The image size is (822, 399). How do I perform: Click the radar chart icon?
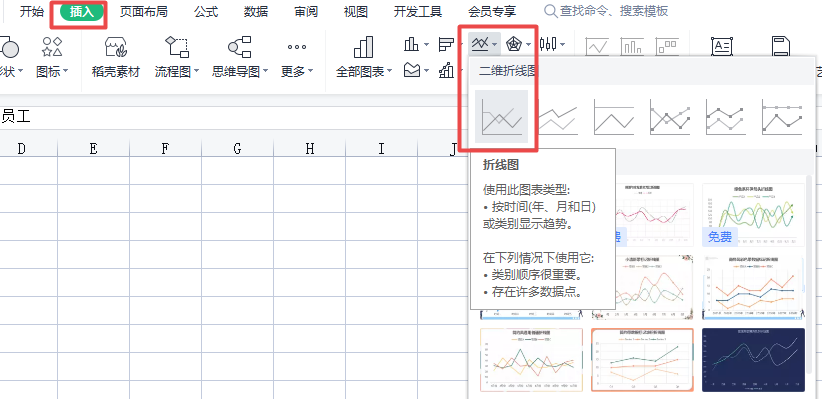[x=513, y=45]
